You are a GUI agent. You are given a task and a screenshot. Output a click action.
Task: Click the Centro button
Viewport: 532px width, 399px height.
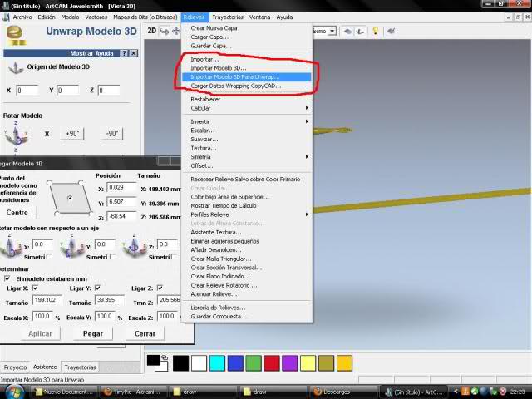17,213
